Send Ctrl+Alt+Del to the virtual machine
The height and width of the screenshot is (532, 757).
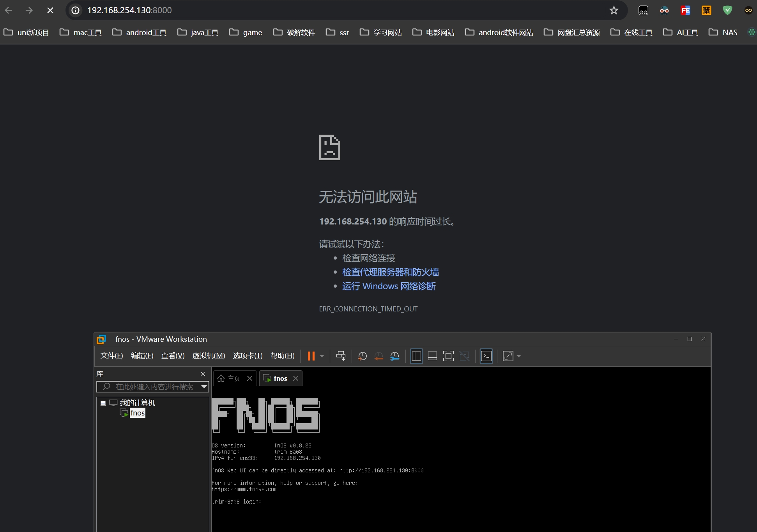click(x=341, y=356)
